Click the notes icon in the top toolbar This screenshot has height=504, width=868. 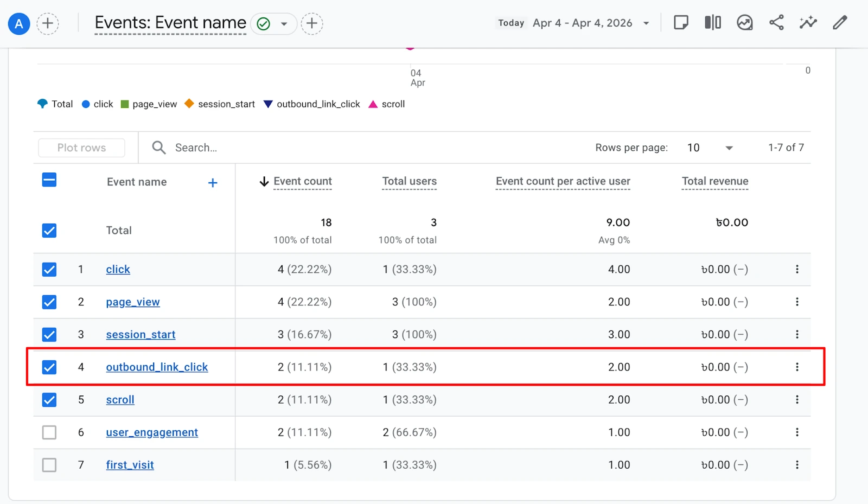(681, 23)
